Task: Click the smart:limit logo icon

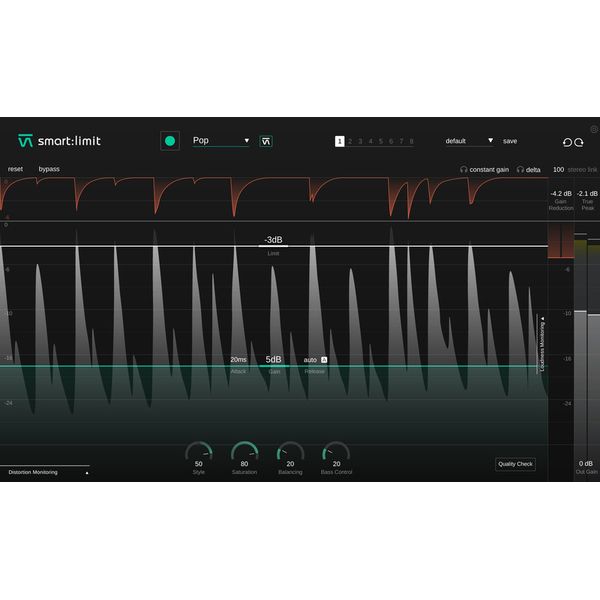Action: pyautogui.click(x=25, y=141)
